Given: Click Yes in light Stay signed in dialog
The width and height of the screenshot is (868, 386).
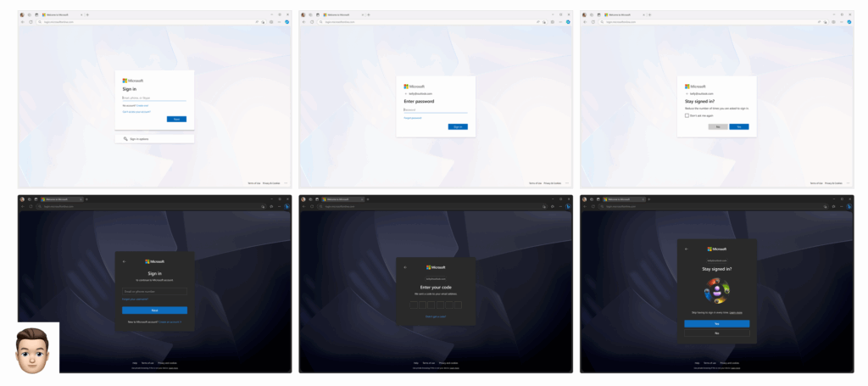Looking at the screenshot, I should (x=739, y=126).
